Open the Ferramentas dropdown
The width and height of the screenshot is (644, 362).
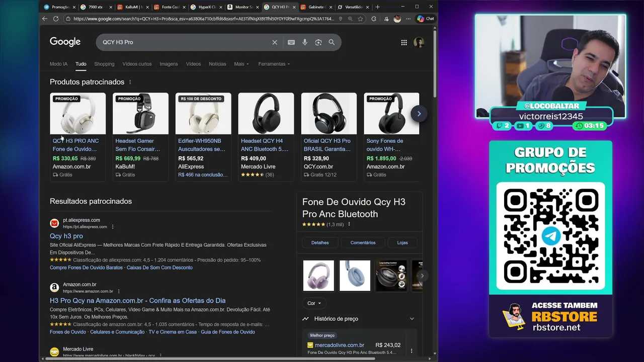[274, 64]
